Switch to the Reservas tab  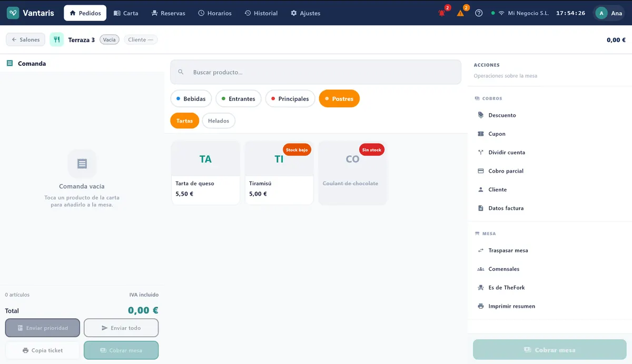[168, 13]
